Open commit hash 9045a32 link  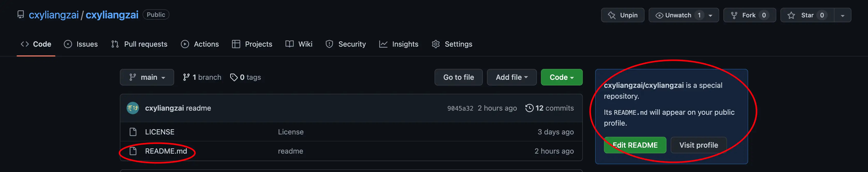click(x=460, y=109)
